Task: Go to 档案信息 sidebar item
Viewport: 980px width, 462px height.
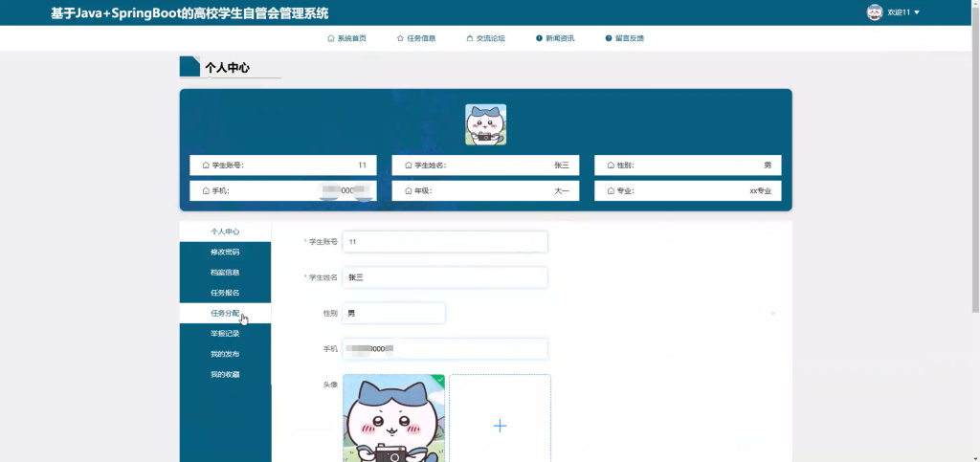Action: pos(225,273)
